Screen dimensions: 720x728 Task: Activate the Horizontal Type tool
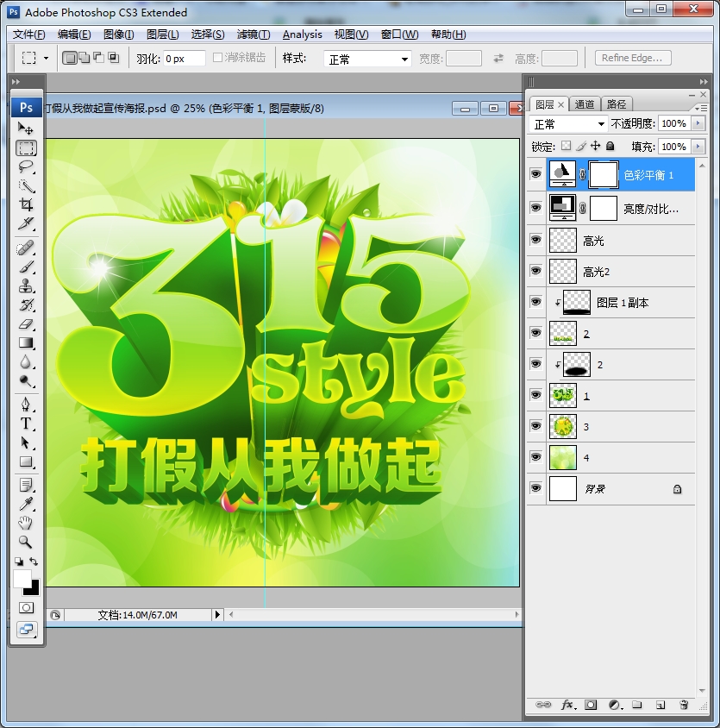pyautogui.click(x=26, y=424)
